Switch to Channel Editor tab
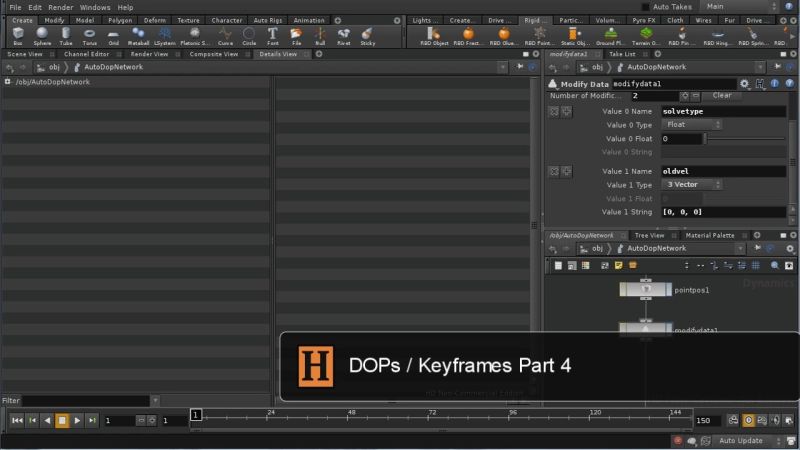Viewport: 800px width, 450px height. (x=86, y=54)
